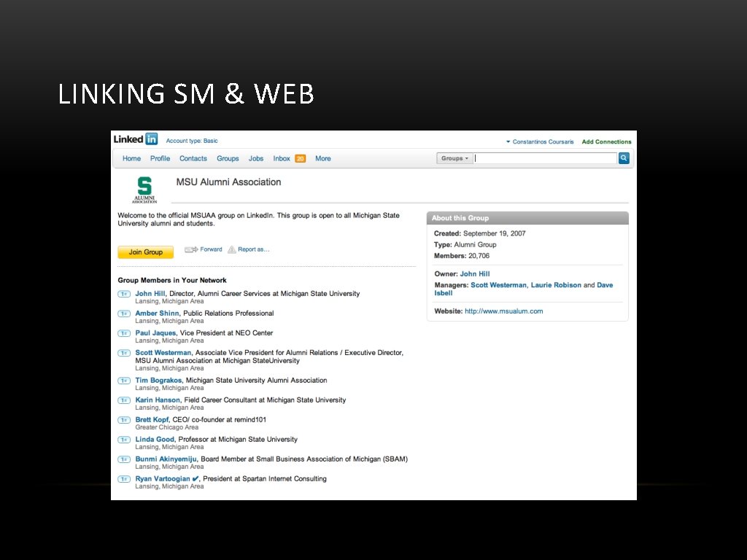Open Scott Westerman's name in member list
The height and width of the screenshot is (560, 747).
[163, 353]
